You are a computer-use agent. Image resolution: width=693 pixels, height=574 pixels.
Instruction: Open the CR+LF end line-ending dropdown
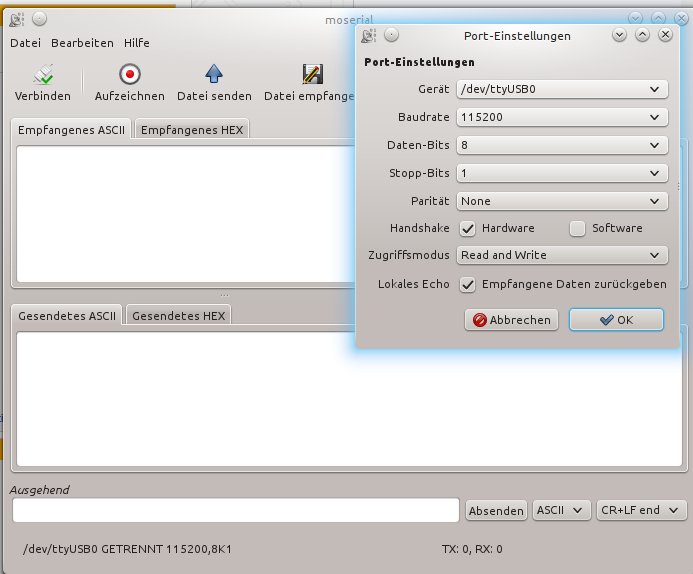tap(641, 510)
